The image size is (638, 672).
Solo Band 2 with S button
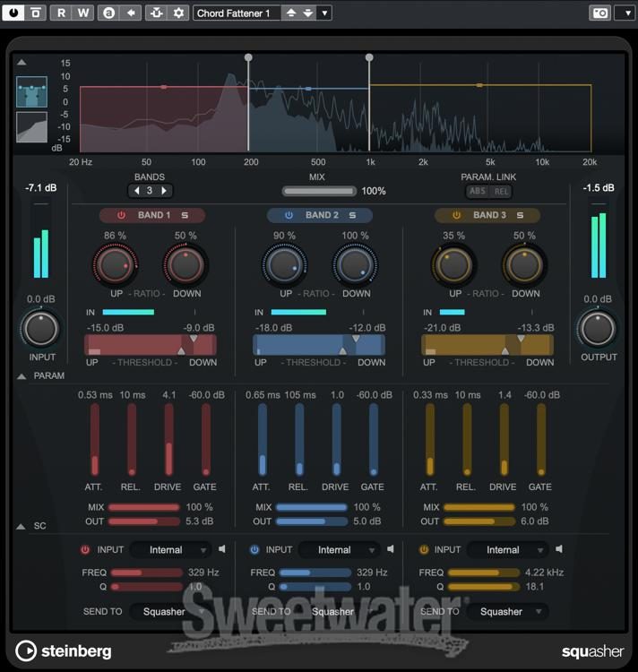point(352,215)
